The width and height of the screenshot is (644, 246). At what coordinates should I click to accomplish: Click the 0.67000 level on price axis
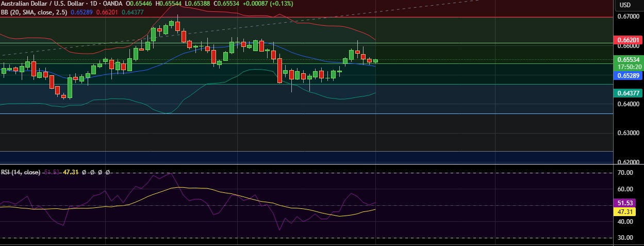tap(627, 17)
